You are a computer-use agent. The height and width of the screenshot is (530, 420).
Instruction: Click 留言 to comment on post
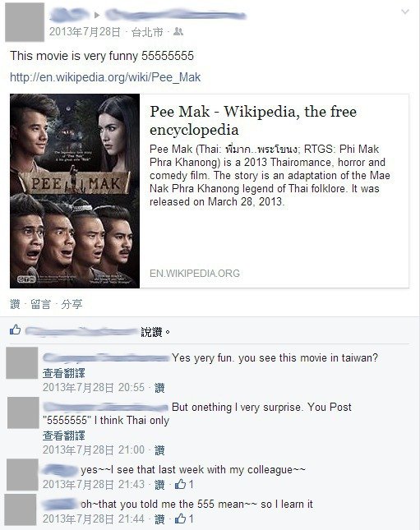[x=40, y=304]
